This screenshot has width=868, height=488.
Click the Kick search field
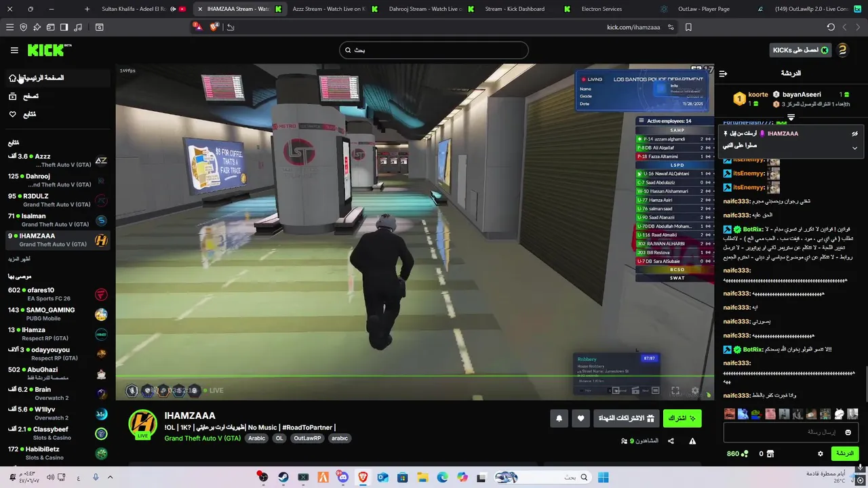pyautogui.click(x=434, y=50)
